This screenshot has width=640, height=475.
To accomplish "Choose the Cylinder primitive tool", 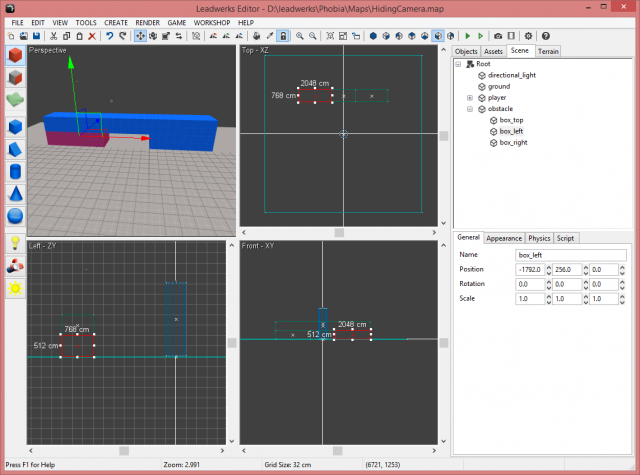I will [x=15, y=171].
